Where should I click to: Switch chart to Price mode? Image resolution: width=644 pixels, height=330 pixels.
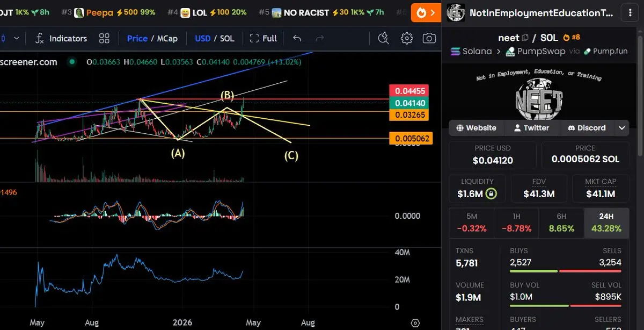(137, 38)
